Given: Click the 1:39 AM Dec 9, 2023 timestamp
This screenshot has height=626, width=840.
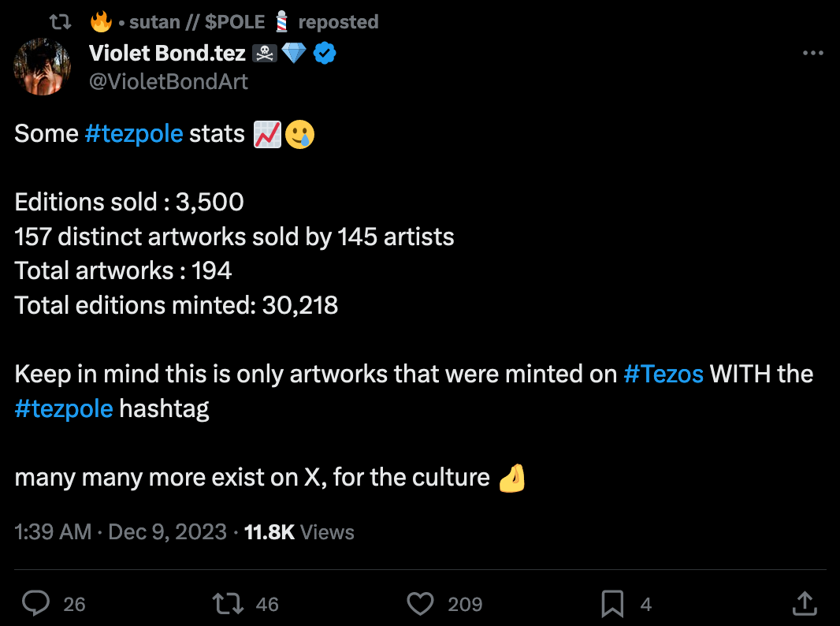Looking at the screenshot, I should pyautogui.click(x=121, y=532).
